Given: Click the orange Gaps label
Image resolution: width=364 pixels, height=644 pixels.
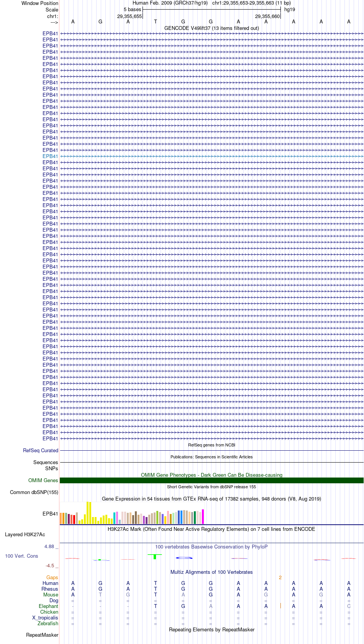Looking at the screenshot, I should point(52,577).
